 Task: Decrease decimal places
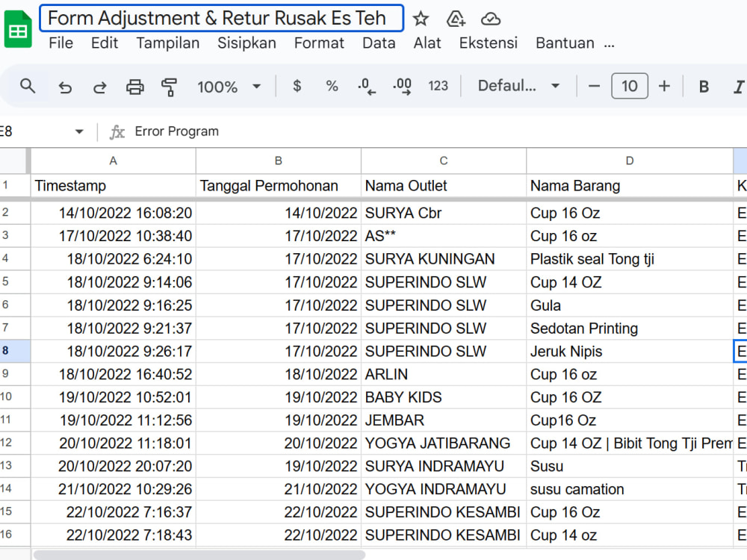(x=366, y=86)
